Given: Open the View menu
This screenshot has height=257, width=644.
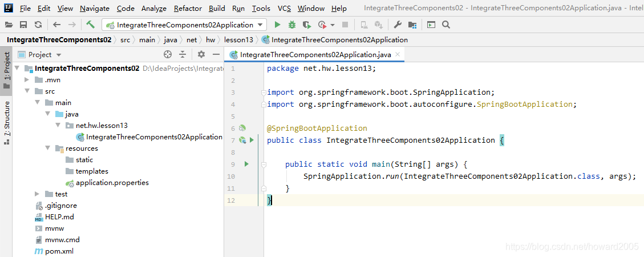Looking at the screenshot, I should tap(65, 8).
